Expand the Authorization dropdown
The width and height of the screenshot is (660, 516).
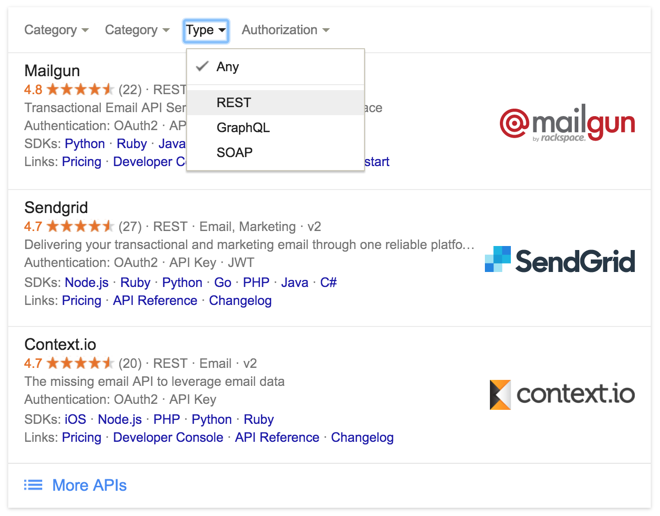click(x=285, y=30)
